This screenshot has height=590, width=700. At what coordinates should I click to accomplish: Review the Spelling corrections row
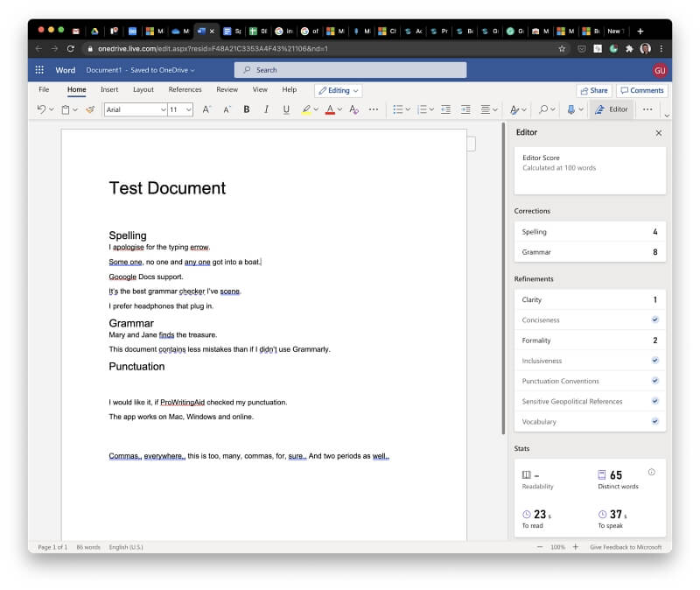590,232
